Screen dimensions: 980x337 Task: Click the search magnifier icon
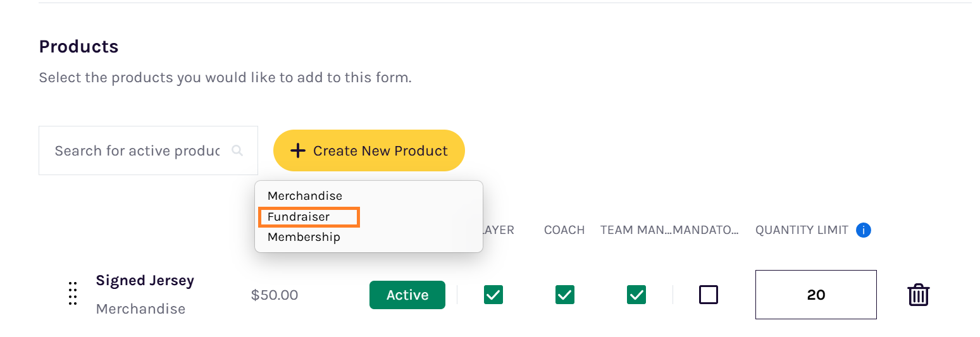(x=237, y=150)
